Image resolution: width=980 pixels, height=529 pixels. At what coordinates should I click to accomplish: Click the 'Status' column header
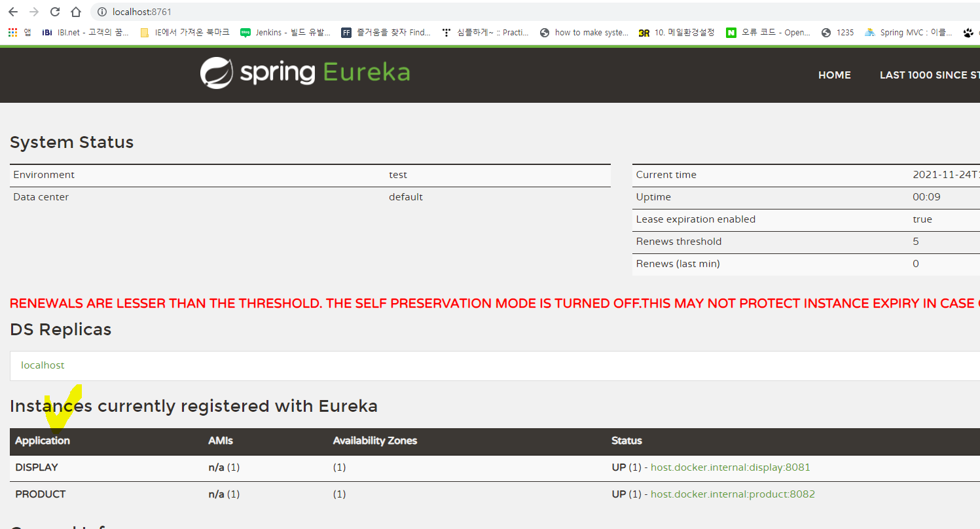click(x=626, y=441)
